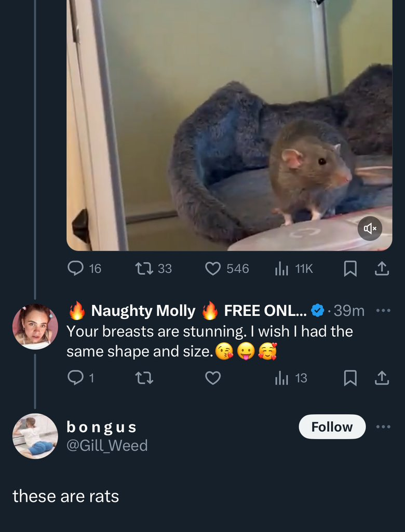Share the rat video post
Viewport: 405px width, 532px height.
[382, 268]
